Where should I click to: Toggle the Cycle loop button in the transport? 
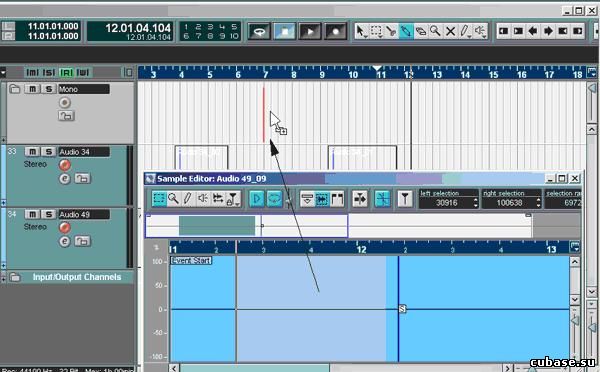[259, 31]
